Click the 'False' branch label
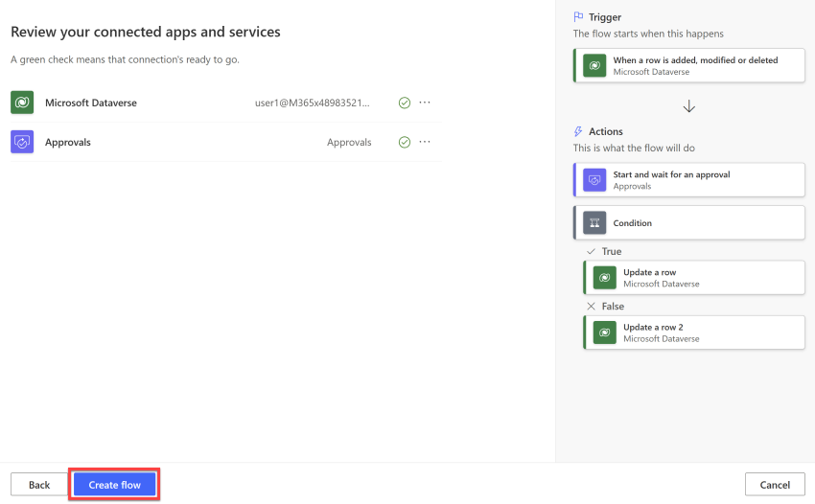 [x=613, y=307]
